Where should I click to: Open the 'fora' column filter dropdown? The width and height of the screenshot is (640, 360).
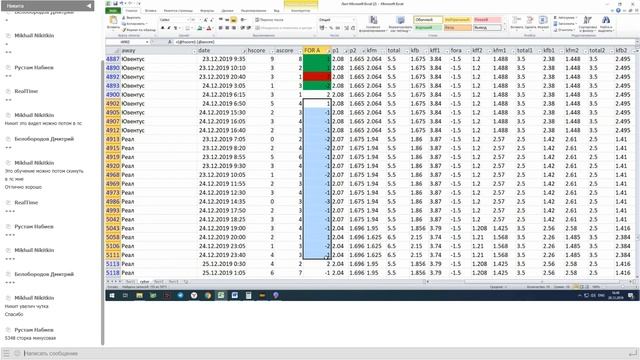pos(468,51)
